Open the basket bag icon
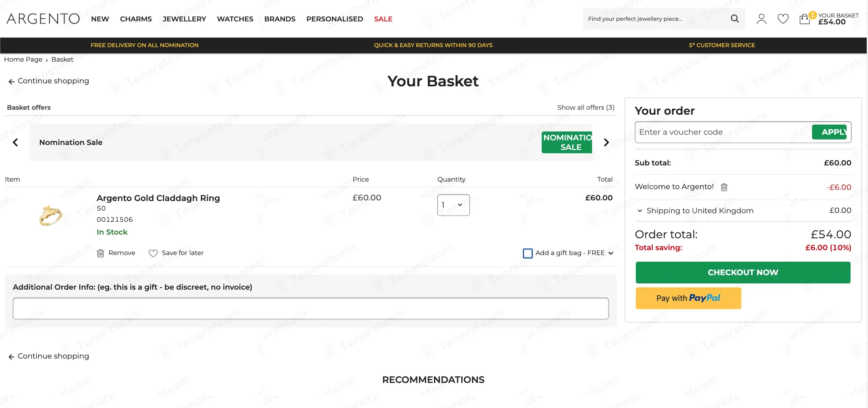Image resolution: width=868 pixels, height=408 pixels. coord(804,19)
